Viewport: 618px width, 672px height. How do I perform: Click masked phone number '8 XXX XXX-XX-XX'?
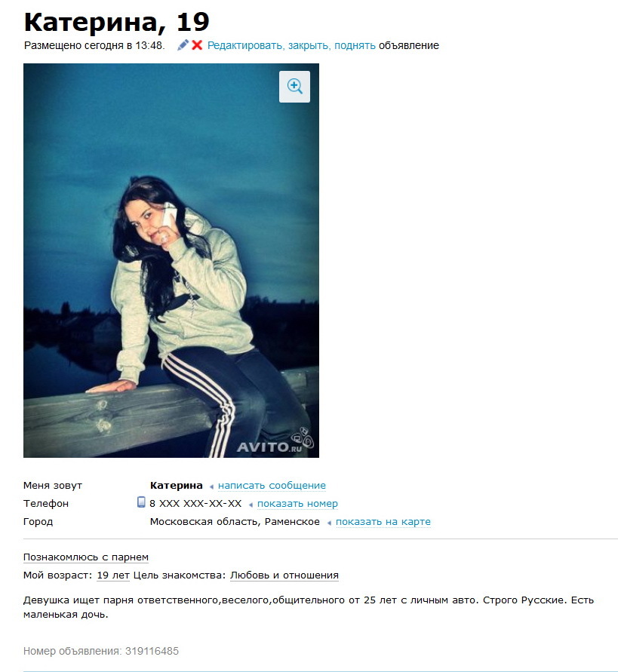tap(195, 504)
